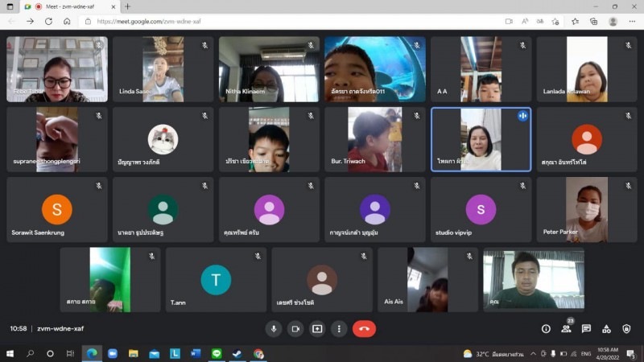Open the more options three-dot menu
644x362 pixels.
point(339,328)
